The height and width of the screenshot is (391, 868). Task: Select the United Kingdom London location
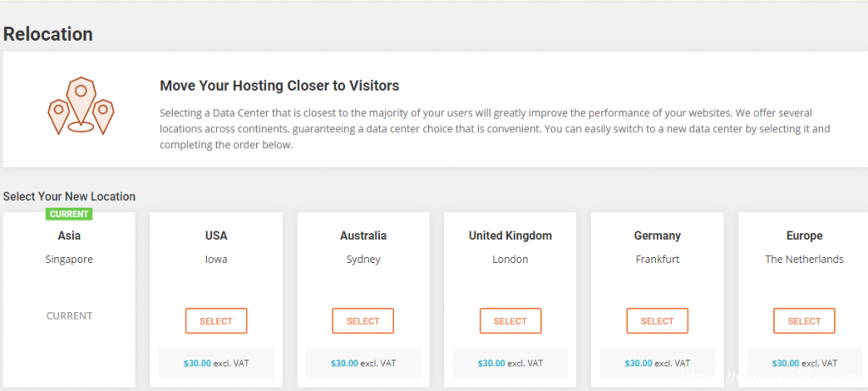tap(510, 321)
